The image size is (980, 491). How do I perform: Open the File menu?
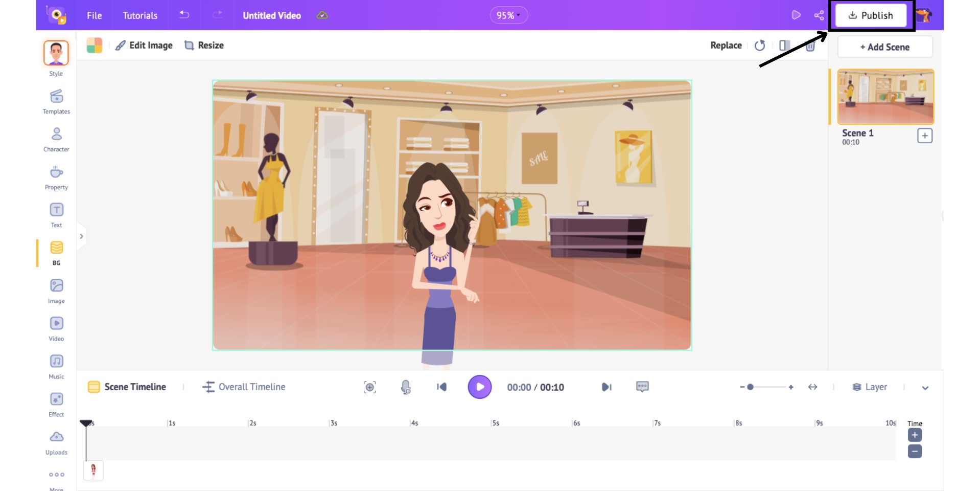pos(94,15)
